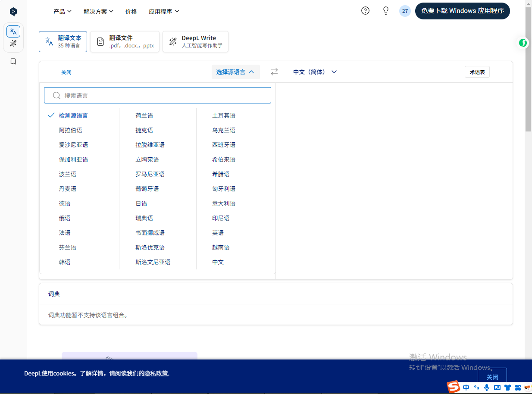Click 免费下载 Windows 应用程序 button
The width and height of the screenshot is (532, 394).
coord(463,11)
